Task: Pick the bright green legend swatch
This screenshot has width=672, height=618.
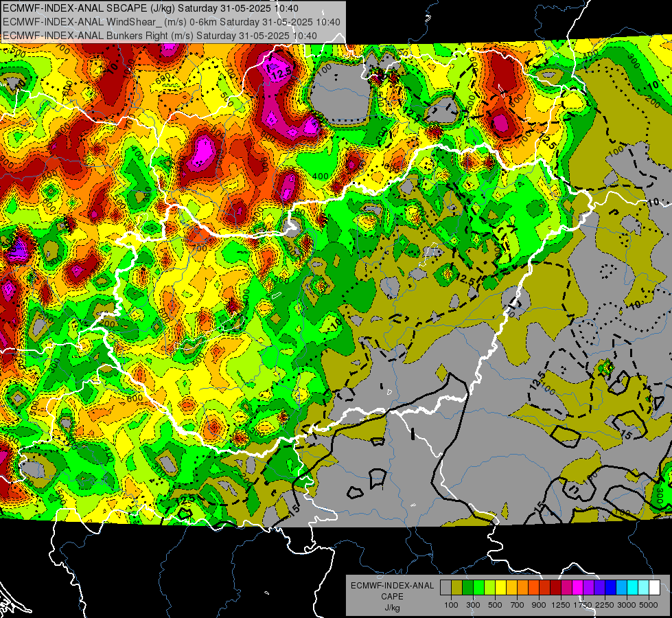Action: coord(478,588)
